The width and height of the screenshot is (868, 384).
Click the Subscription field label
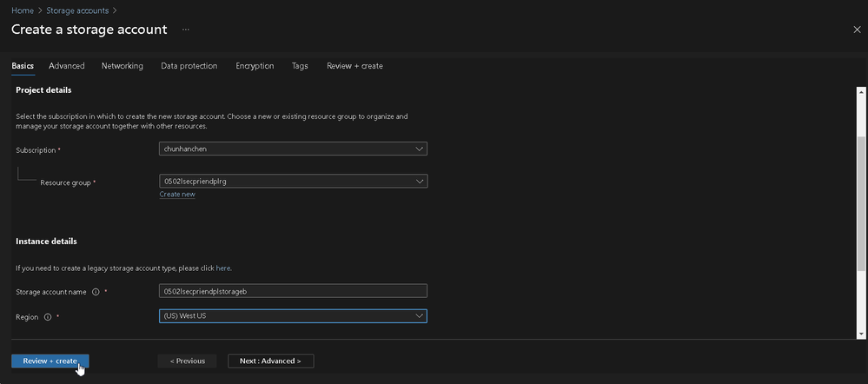36,150
